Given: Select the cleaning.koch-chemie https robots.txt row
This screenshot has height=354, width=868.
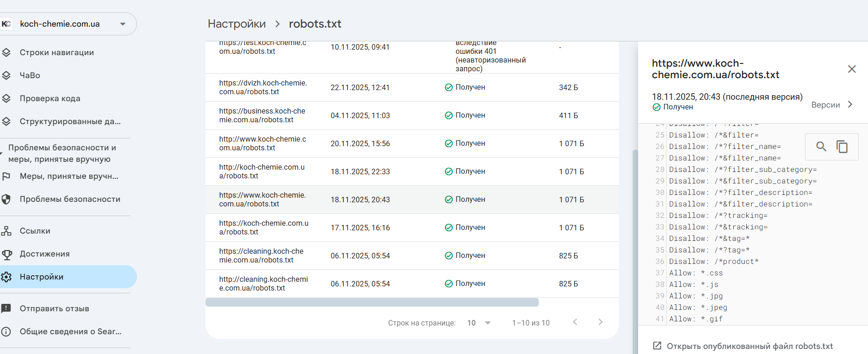Looking at the screenshot, I should click(261, 256).
